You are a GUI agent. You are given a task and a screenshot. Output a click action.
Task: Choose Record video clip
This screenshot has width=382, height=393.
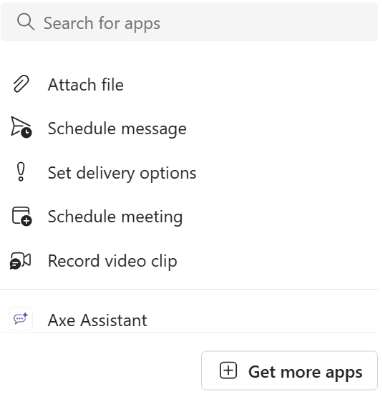pyautogui.click(x=189, y=261)
